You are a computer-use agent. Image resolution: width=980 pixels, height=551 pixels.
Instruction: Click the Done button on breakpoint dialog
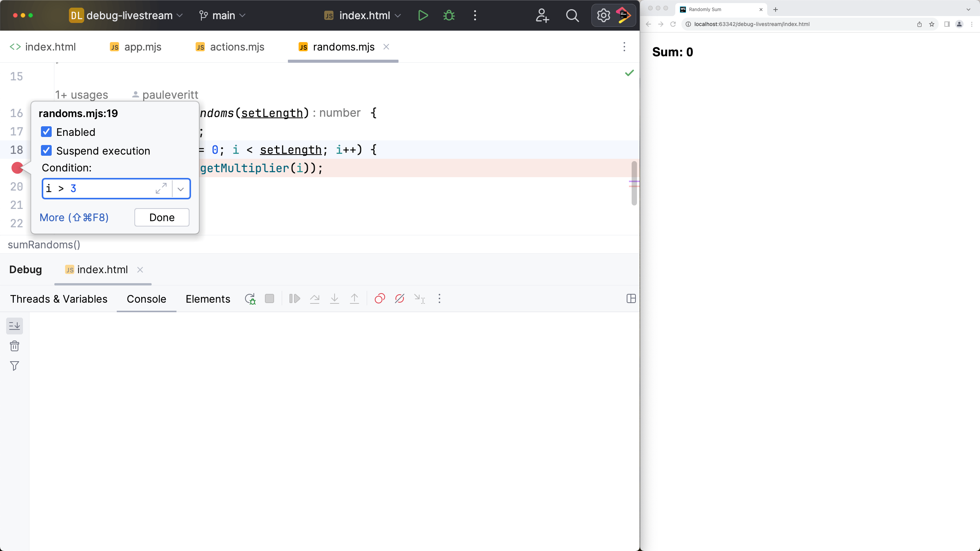[x=162, y=217]
